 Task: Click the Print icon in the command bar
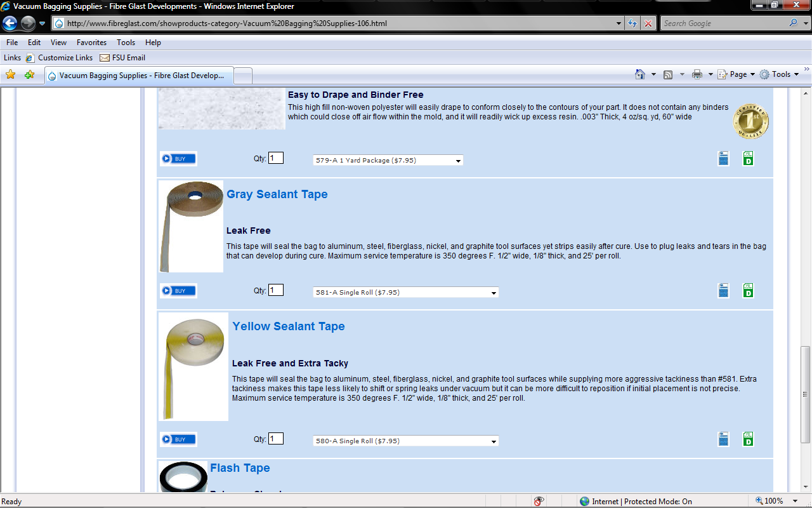pyautogui.click(x=697, y=74)
